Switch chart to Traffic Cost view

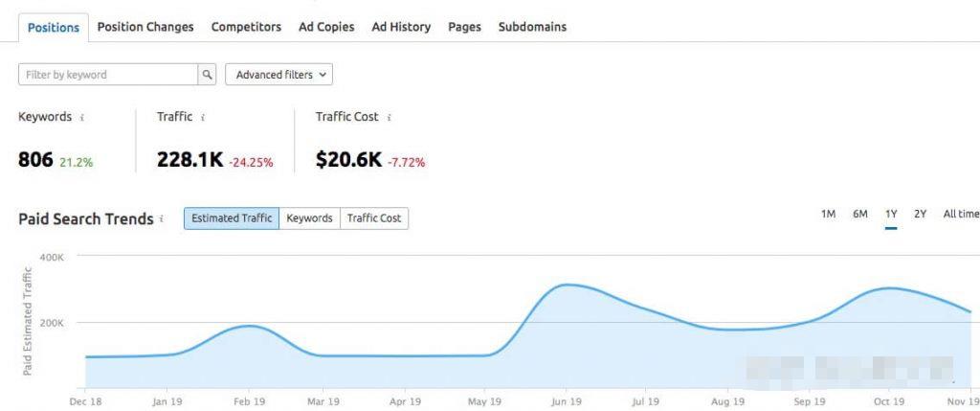373,218
